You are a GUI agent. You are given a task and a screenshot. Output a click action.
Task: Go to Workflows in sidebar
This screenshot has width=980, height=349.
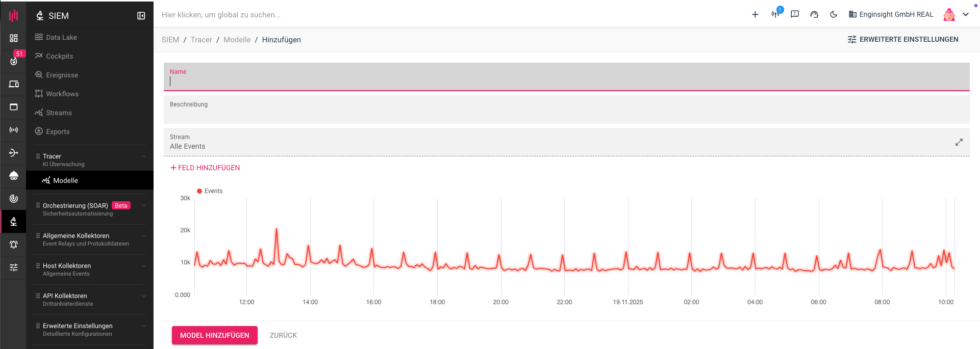click(x=62, y=94)
